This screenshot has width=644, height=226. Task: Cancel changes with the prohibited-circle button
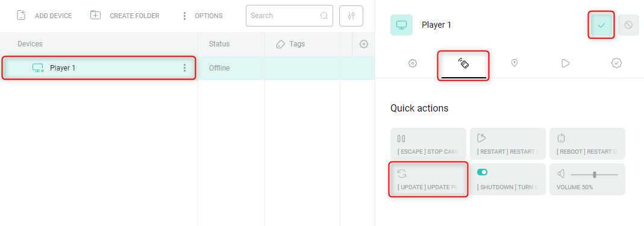tap(628, 25)
